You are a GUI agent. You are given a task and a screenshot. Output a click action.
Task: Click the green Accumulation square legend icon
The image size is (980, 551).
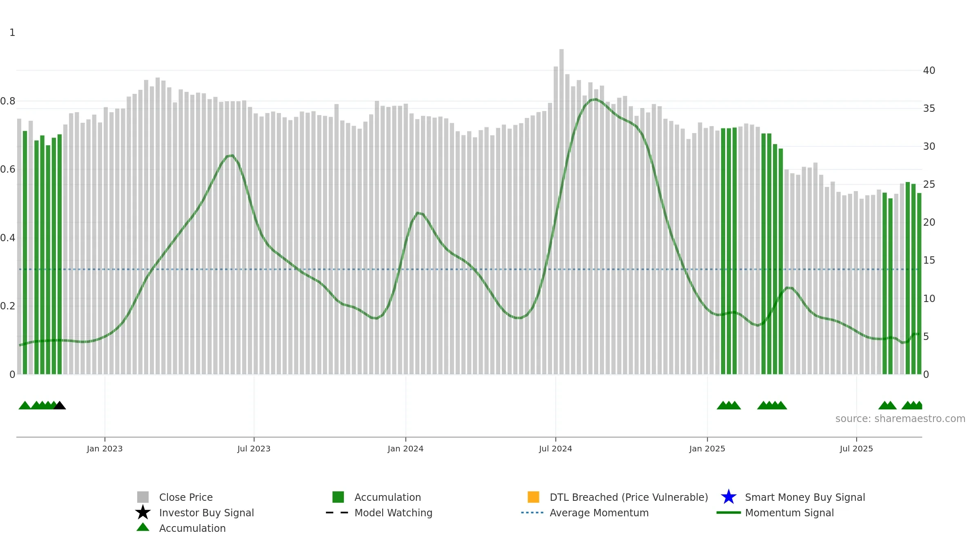(x=338, y=497)
